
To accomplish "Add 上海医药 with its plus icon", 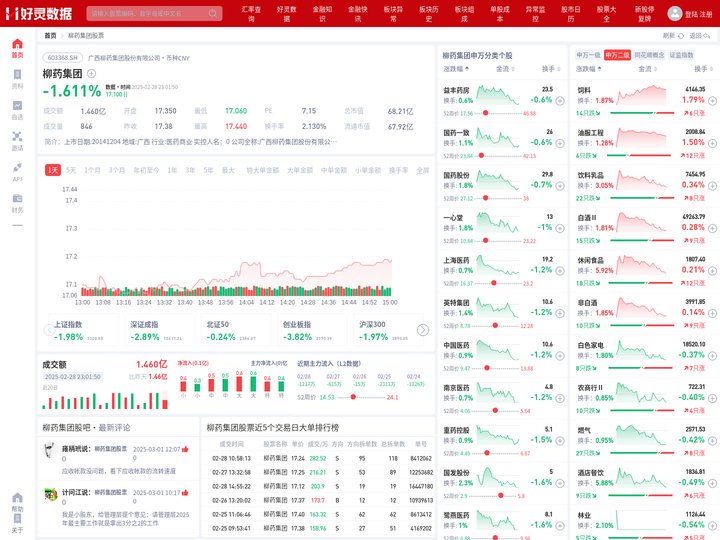I will [x=560, y=271].
